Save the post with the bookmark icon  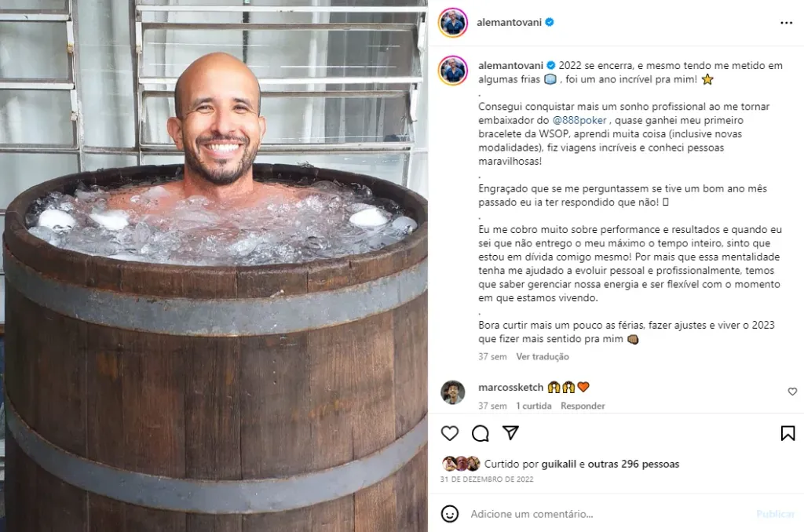tap(788, 434)
